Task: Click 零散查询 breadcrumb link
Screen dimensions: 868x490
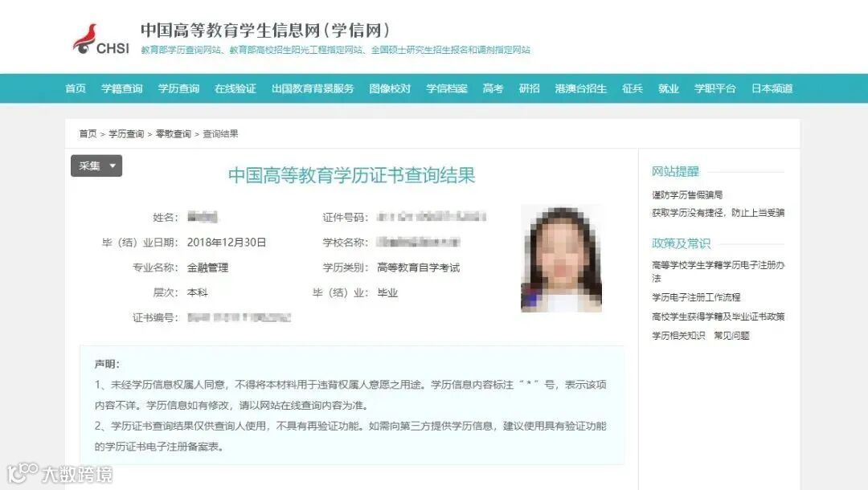Action: (174, 134)
